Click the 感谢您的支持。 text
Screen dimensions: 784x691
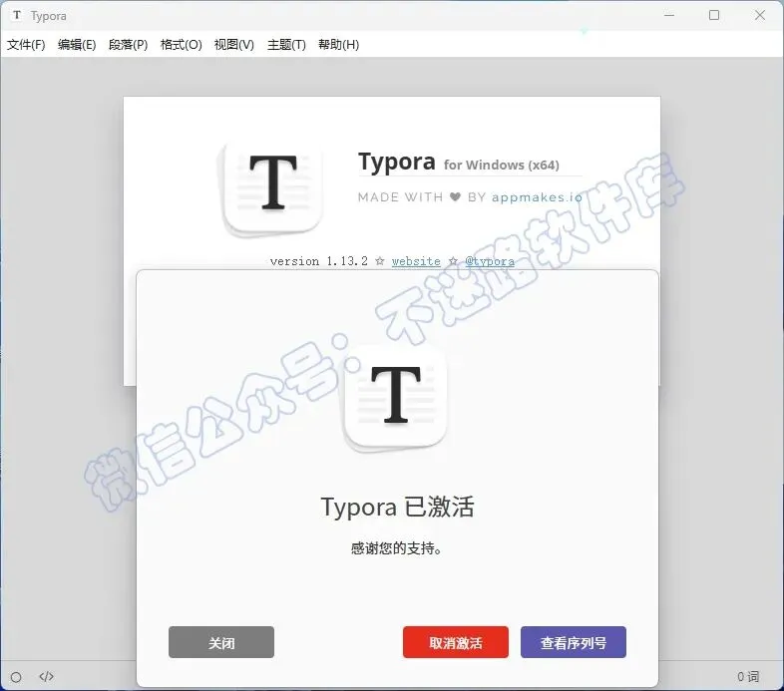[397, 548]
